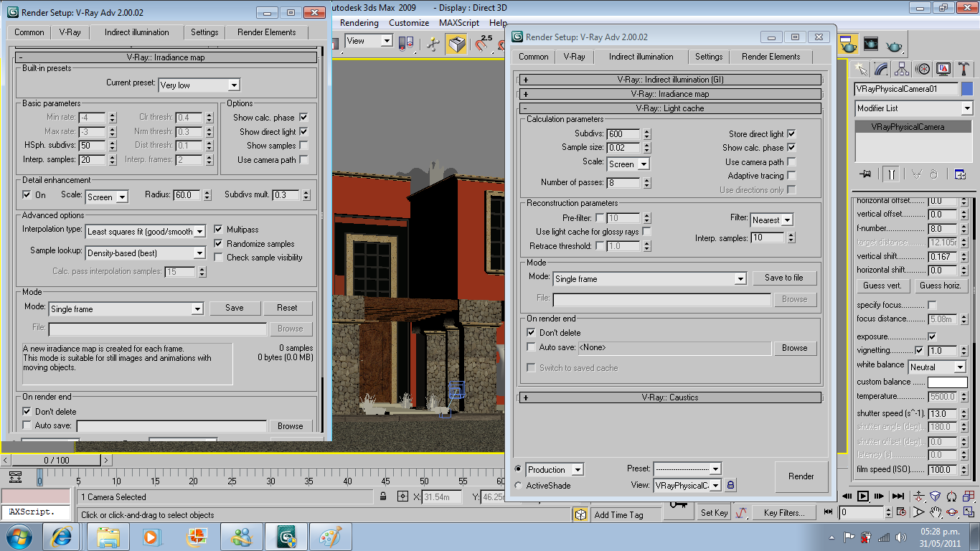
Task: Click the Guess vert. button
Action: [882, 286]
